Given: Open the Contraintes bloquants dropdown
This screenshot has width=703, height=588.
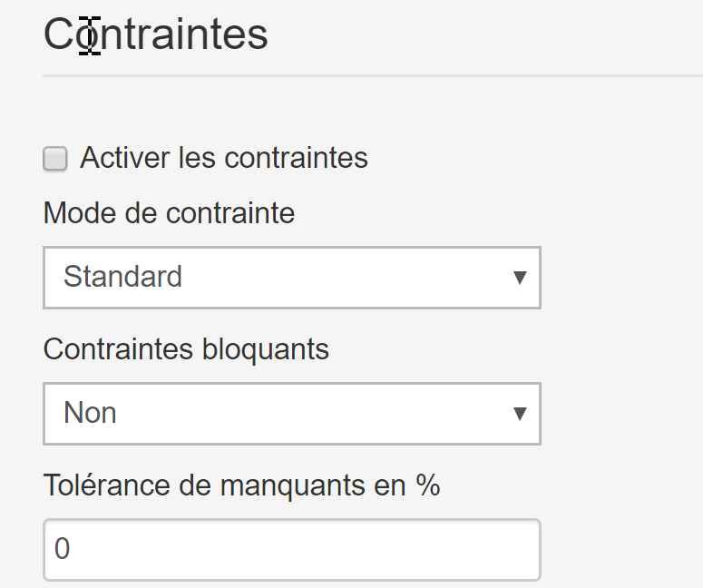Looking at the screenshot, I should click(x=292, y=414).
